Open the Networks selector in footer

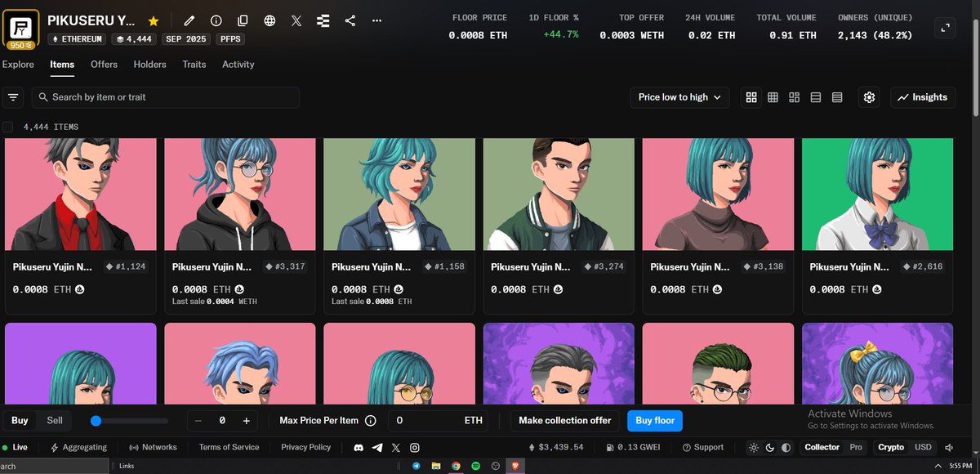[x=154, y=448]
